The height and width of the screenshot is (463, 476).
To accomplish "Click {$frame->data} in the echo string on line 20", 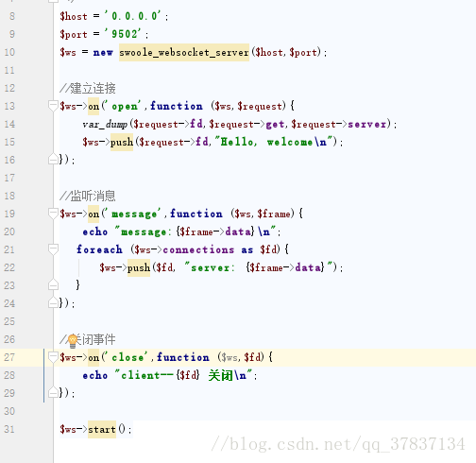I will tap(215, 231).
